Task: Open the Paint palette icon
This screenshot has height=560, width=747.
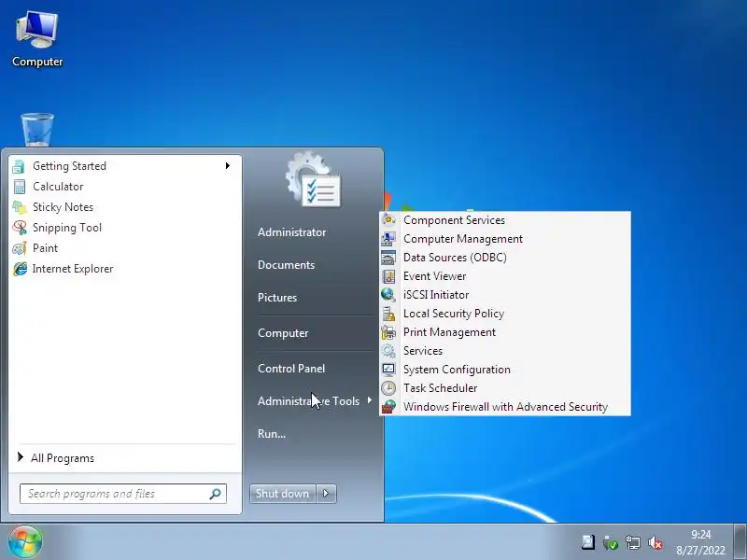Action: pos(19,248)
